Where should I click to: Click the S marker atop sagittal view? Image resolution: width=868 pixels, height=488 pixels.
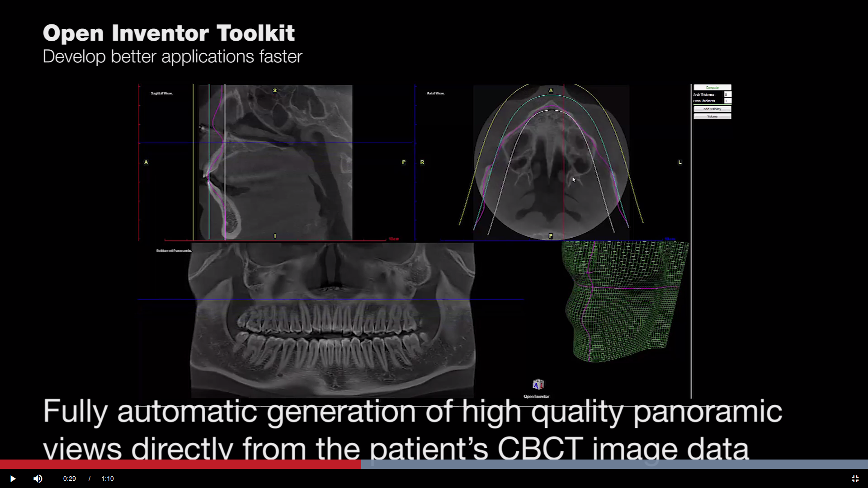pyautogui.click(x=275, y=90)
